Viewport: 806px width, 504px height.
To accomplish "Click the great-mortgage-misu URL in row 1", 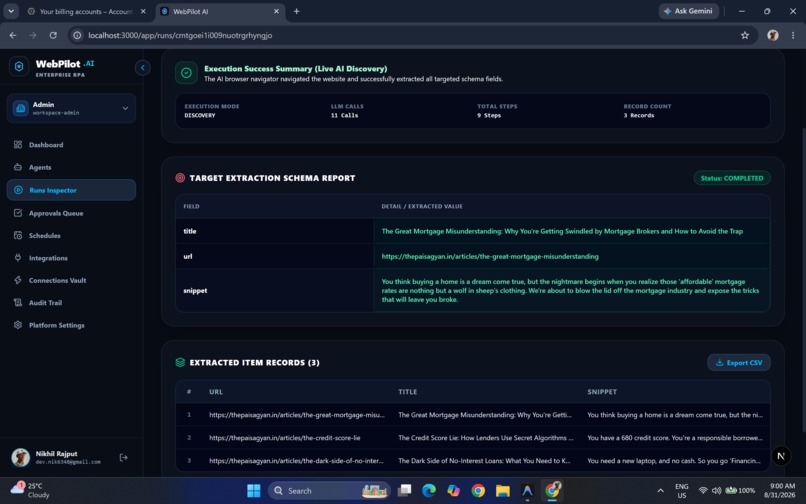I will (297, 415).
